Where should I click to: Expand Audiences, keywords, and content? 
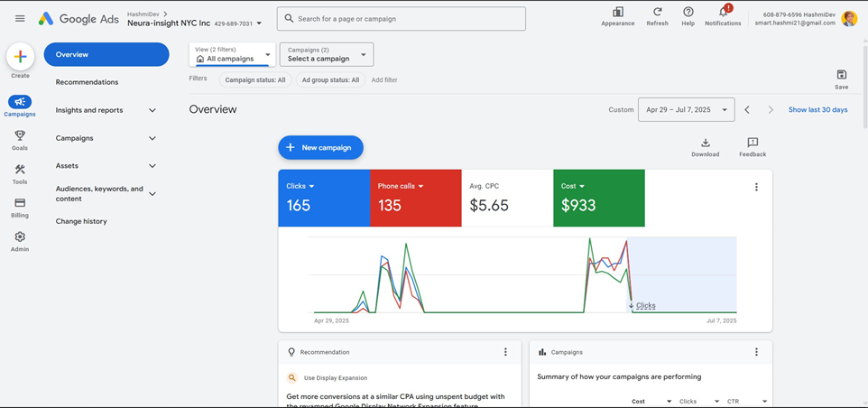[x=152, y=194]
